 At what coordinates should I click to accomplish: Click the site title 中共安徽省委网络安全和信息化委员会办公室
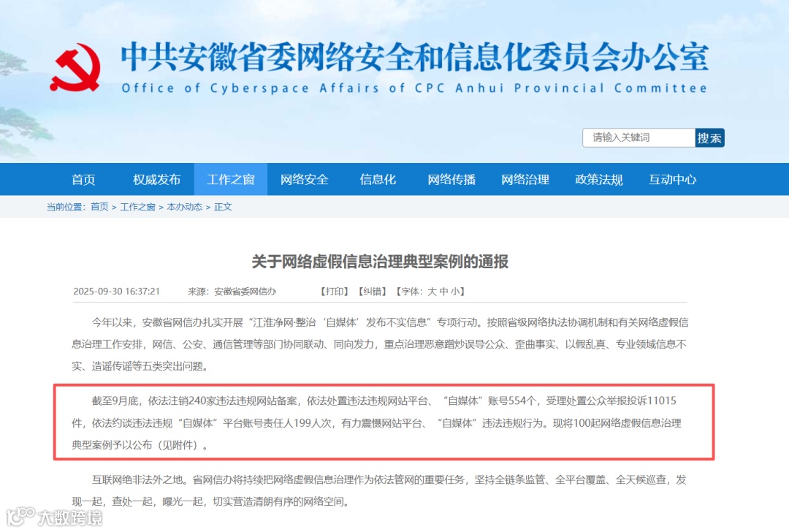415,57
